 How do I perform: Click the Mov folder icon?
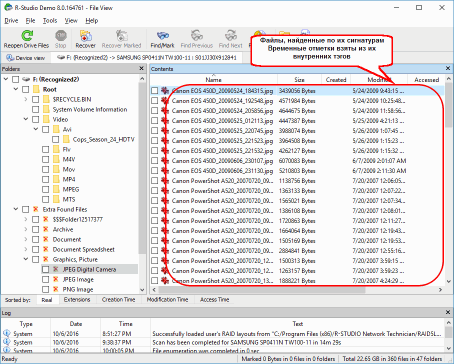pyautogui.click(x=56, y=169)
